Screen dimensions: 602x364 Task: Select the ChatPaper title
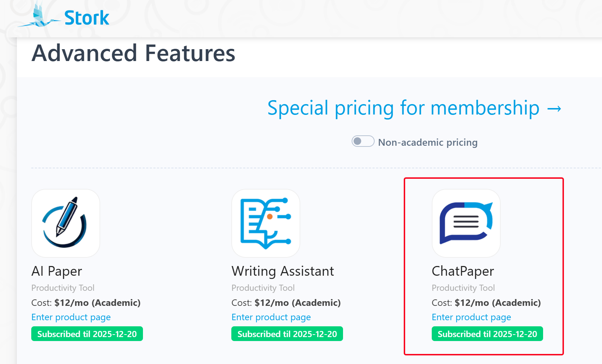[463, 271]
